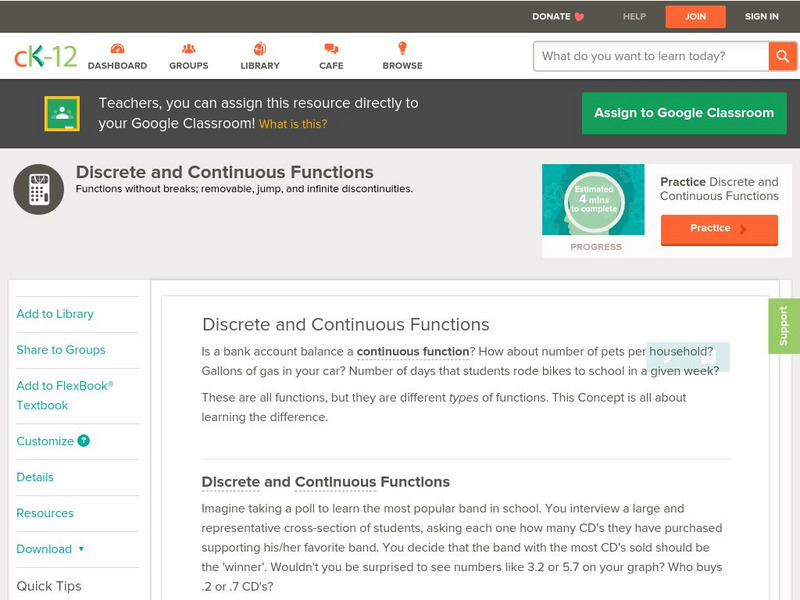Viewport: 800px width, 600px height.
Task: Click Share to Groups link
Action: click(61, 349)
